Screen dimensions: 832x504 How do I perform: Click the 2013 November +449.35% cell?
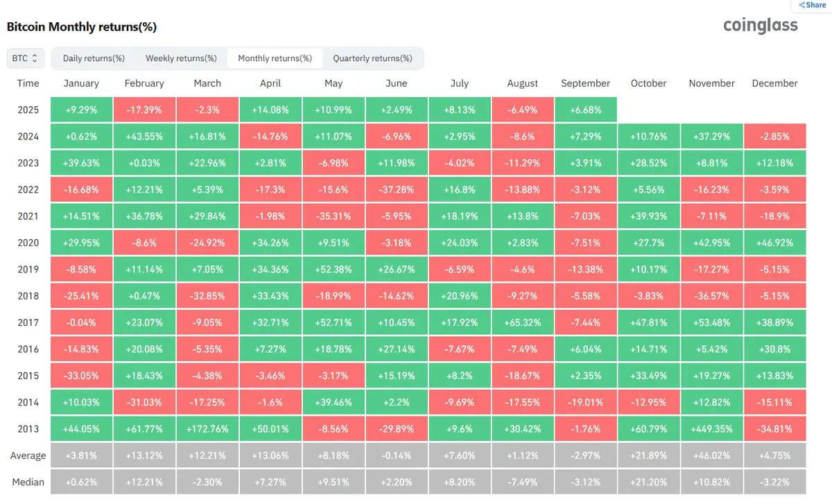point(711,429)
